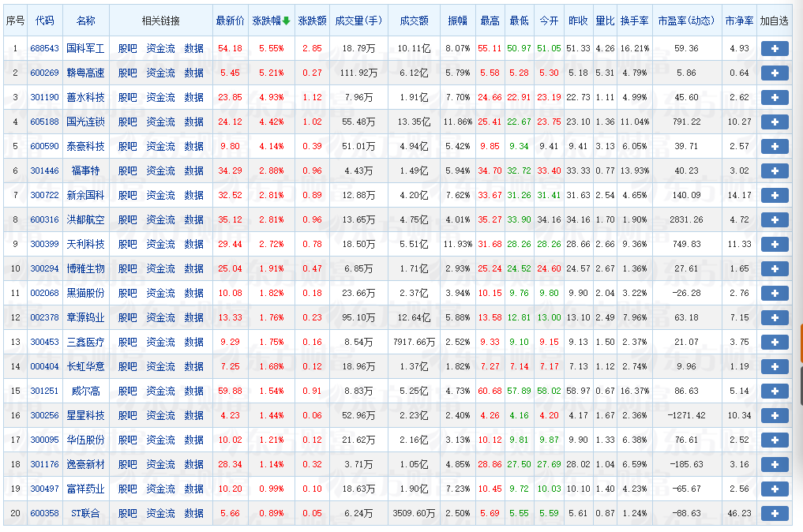Add 赣粤高速 to watchlist with plus button
The width and height of the screenshot is (803, 532).
[775, 73]
